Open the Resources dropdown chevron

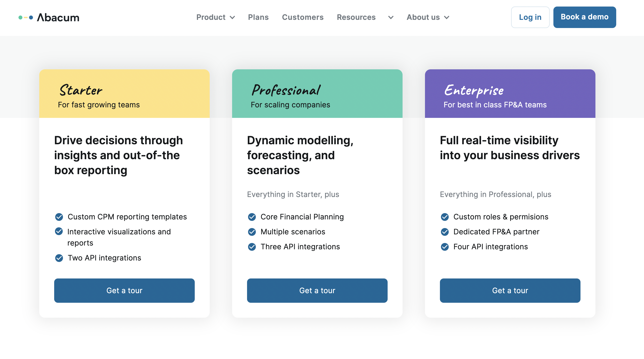(391, 18)
